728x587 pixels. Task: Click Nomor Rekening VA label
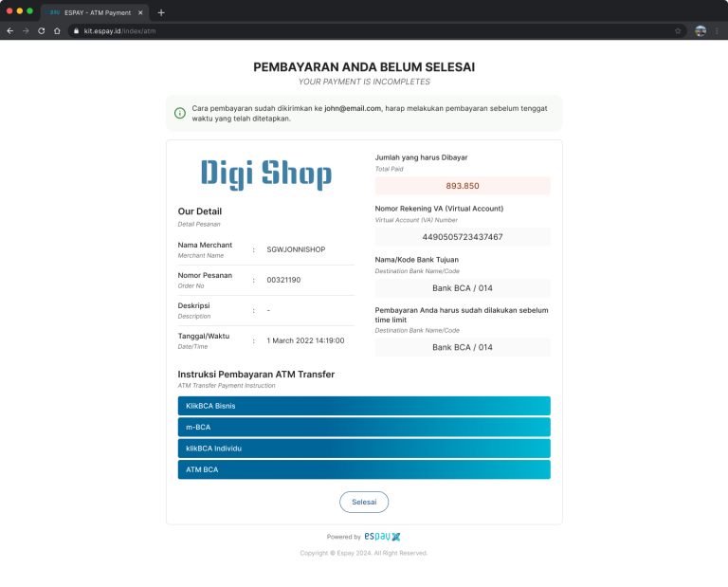439,209
